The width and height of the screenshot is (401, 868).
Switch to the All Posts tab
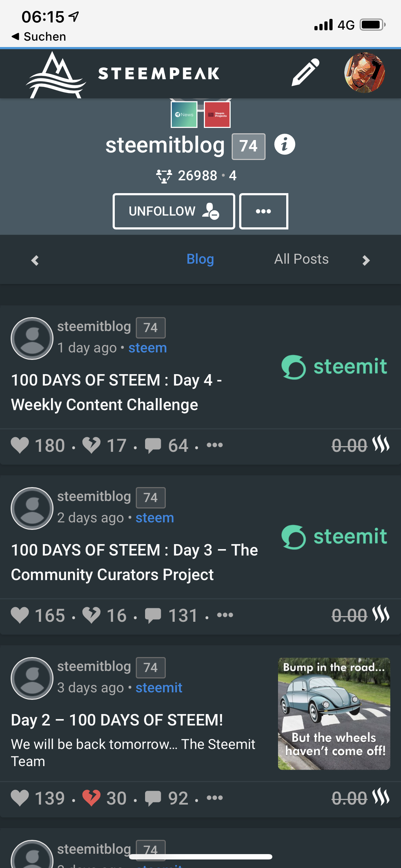coord(301,259)
